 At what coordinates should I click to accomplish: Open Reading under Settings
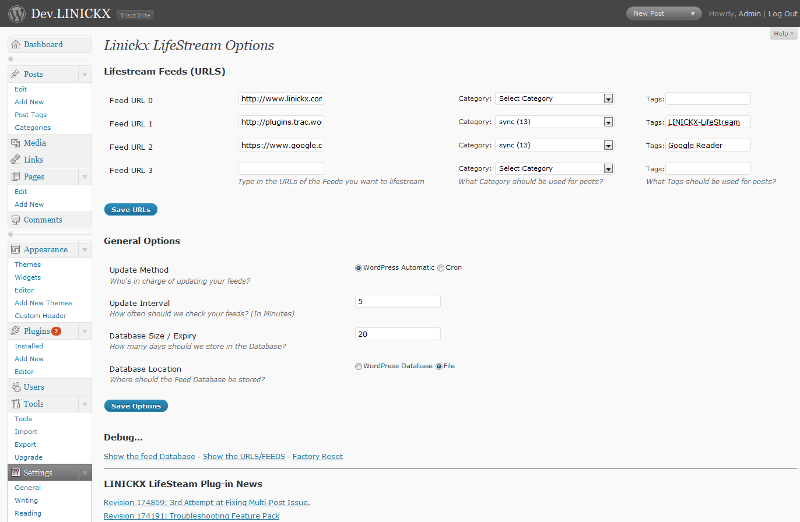(28, 513)
